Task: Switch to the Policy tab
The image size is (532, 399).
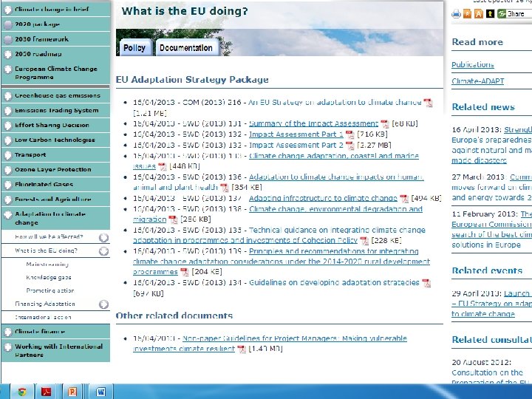Action: (x=134, y=48)
